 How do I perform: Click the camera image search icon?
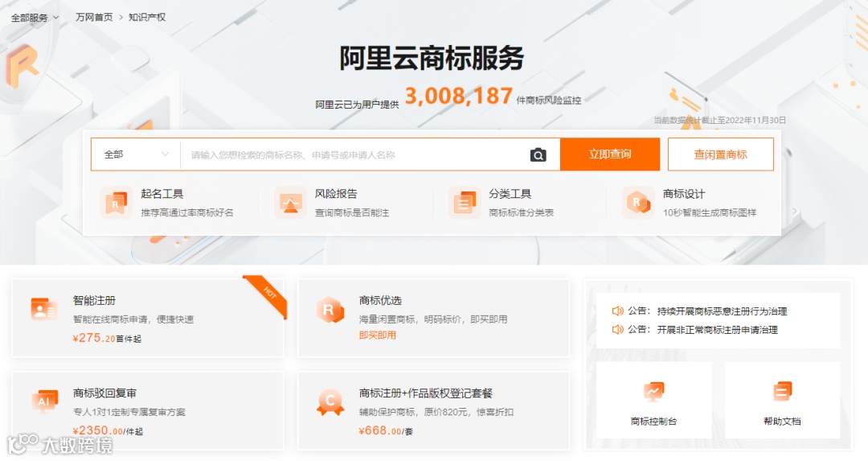click(x=538, y=155)
